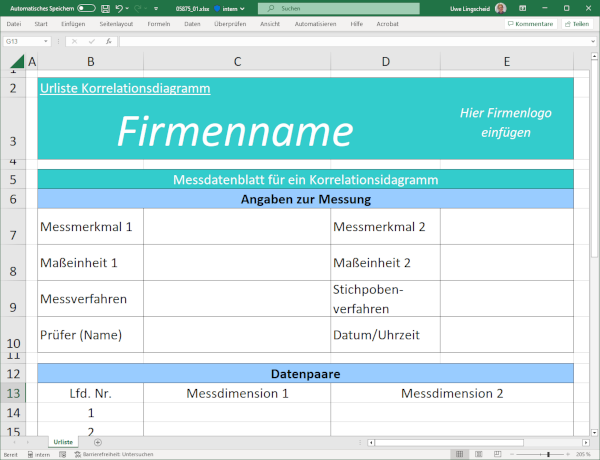
Task: Click the Save icon in title bar
Action: [x=106, y=7]
